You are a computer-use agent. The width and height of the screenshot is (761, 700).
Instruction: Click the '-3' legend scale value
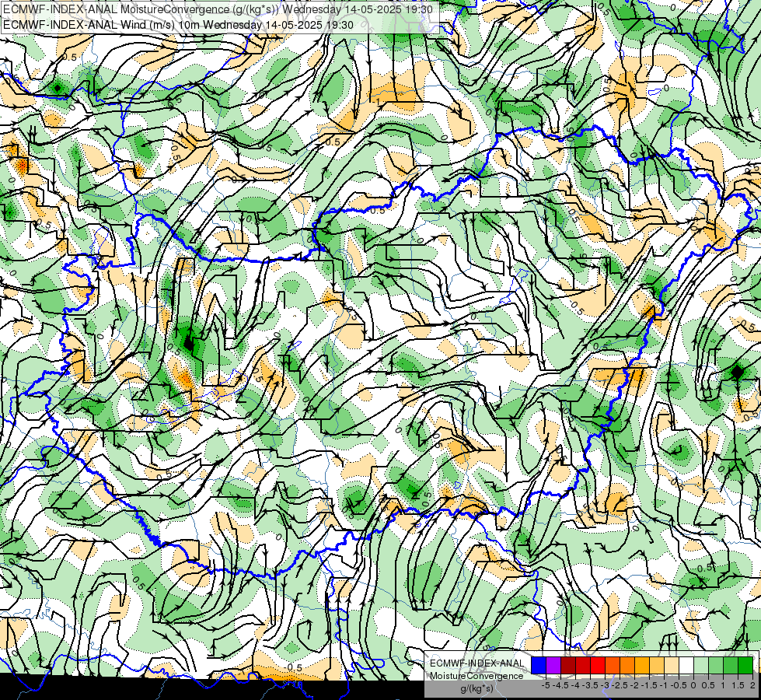coord(606,685)
